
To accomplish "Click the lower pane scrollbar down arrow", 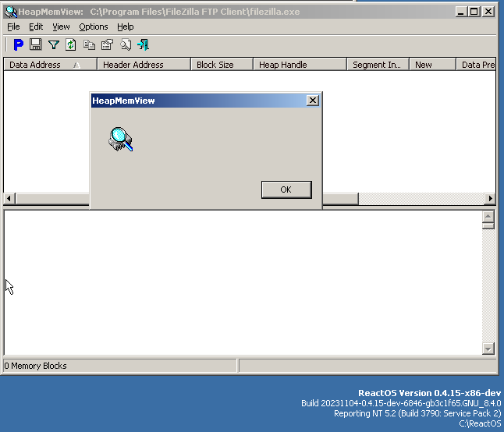I will point(488,349).
